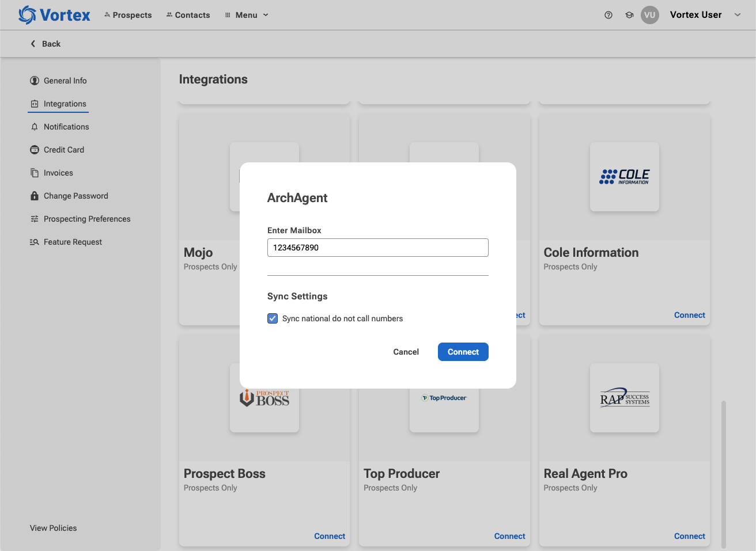Screen dimensions: 756x551
Task: Click the Top Producer card title
Action: coord(402,473)
